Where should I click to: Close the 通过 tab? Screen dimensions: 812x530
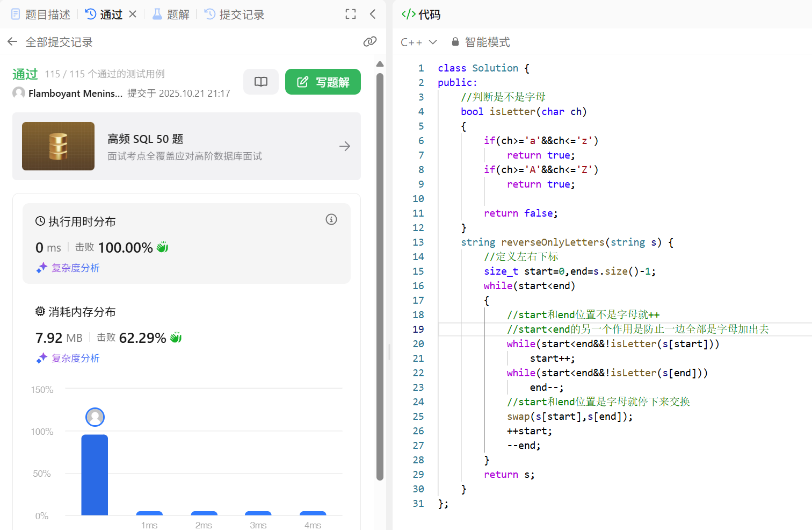click(x=133, y=15)
